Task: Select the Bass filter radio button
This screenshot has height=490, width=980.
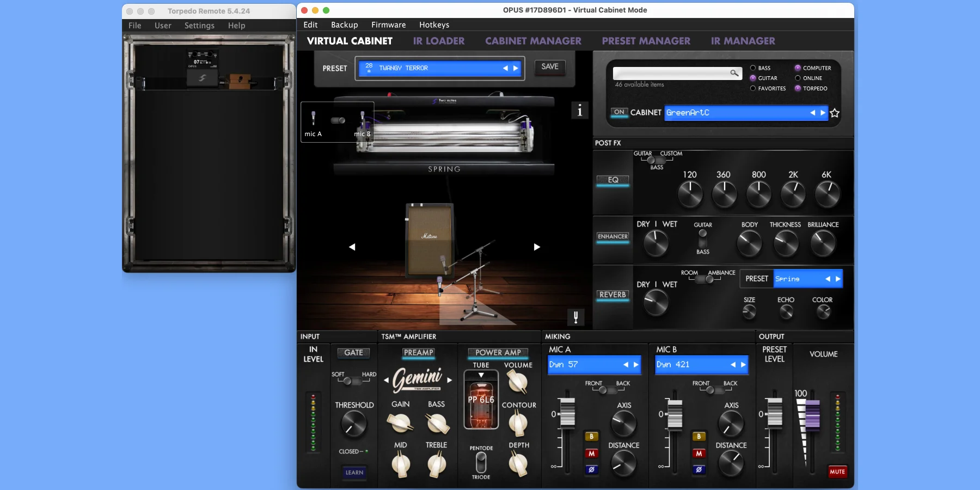Action: coord(753,68)
